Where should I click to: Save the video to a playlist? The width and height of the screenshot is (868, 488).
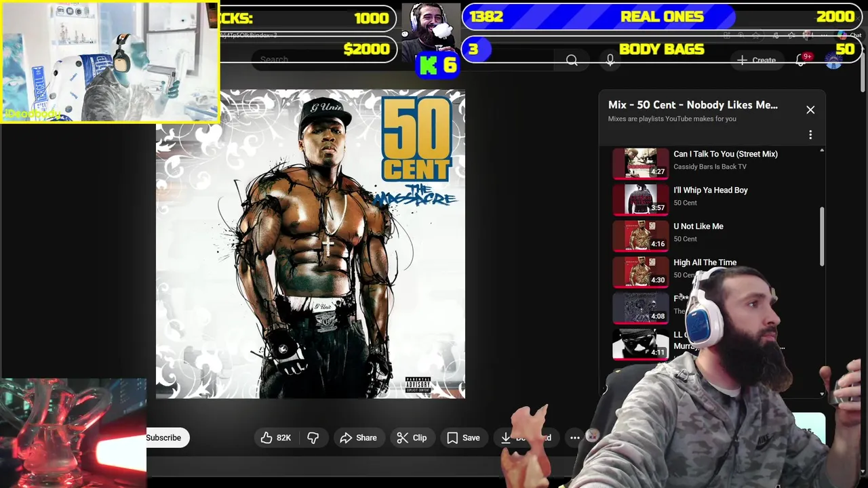click(463, 438)
